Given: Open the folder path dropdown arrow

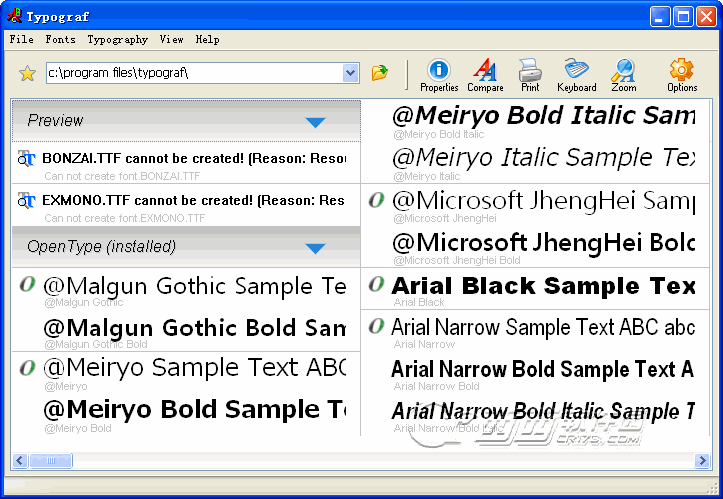Looking at the screenshot, I should pyautogui.click(x=351, y=73).
